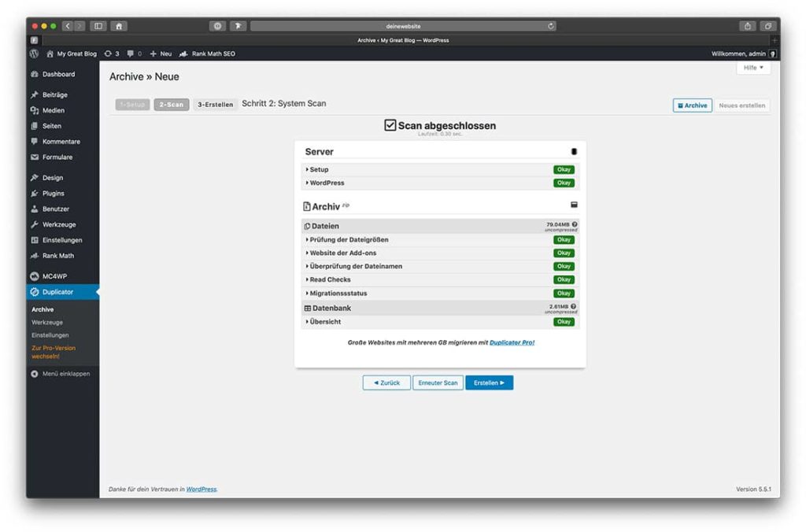Click the Plugins plug icon
The height and width of the screenshot is (532, 806).
(35, 194)
